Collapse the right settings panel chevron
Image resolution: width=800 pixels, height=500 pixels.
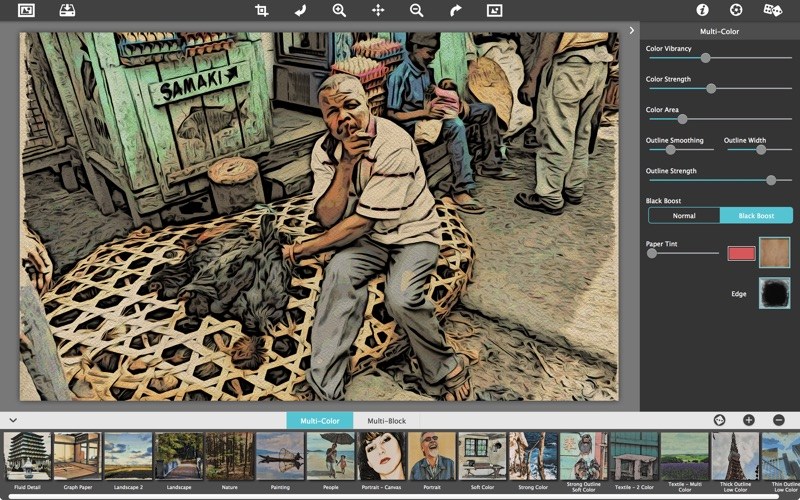[631, 31]
